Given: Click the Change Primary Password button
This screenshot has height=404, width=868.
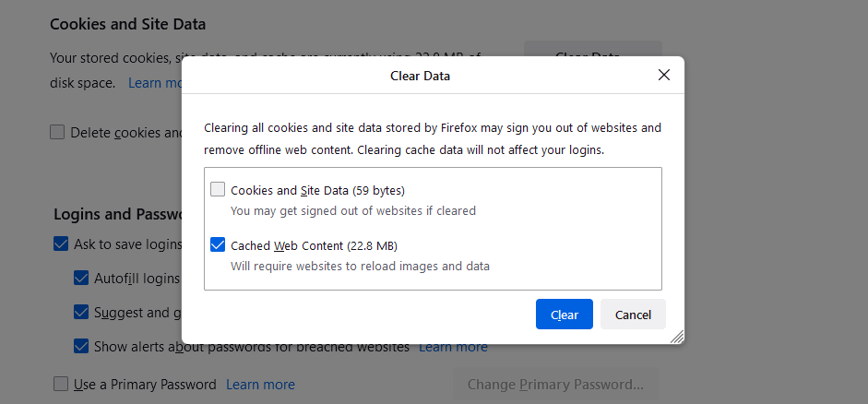Looking at the screenshot, I should click(x=555, y=384).
